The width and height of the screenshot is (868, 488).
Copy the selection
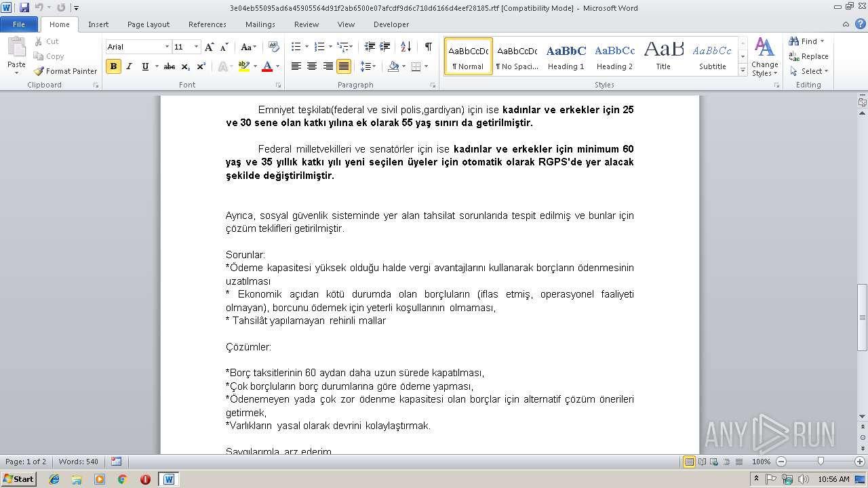coord(49,56)
